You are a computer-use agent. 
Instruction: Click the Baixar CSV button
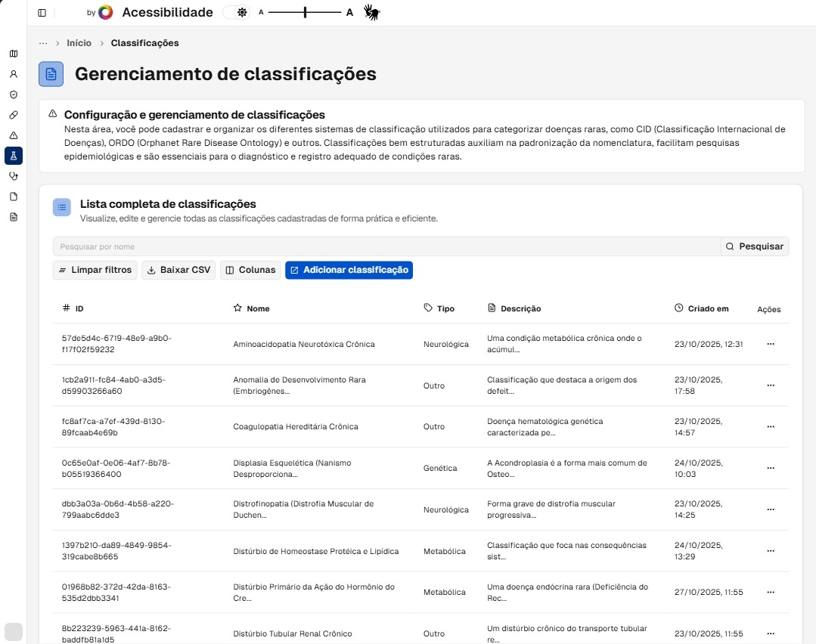(x=178, y=270)
